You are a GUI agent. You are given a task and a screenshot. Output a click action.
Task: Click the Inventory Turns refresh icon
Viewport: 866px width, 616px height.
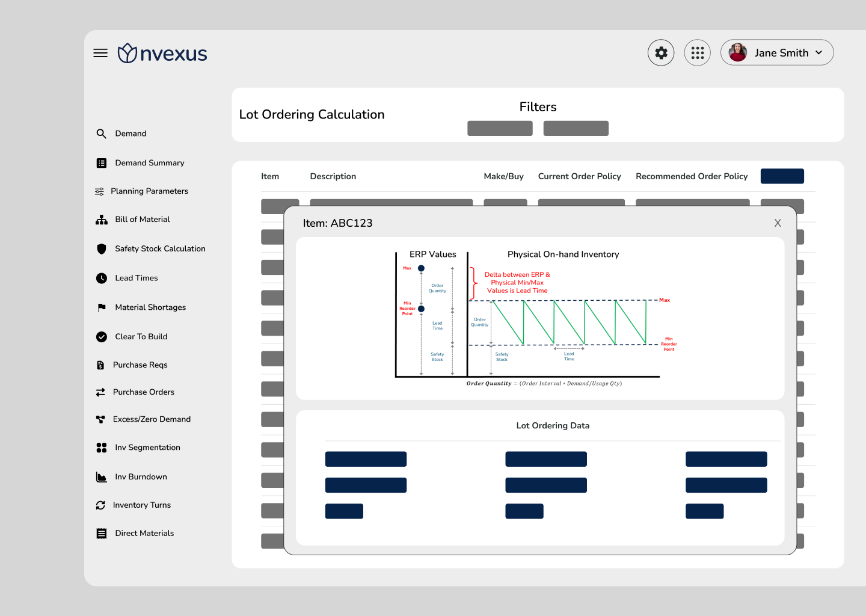[x=100, y=505]
